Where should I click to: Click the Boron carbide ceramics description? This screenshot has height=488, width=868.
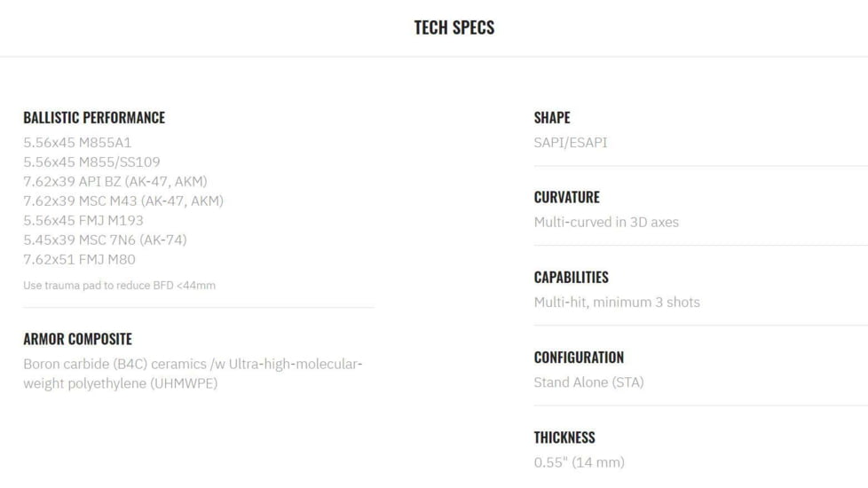(193, 374)
